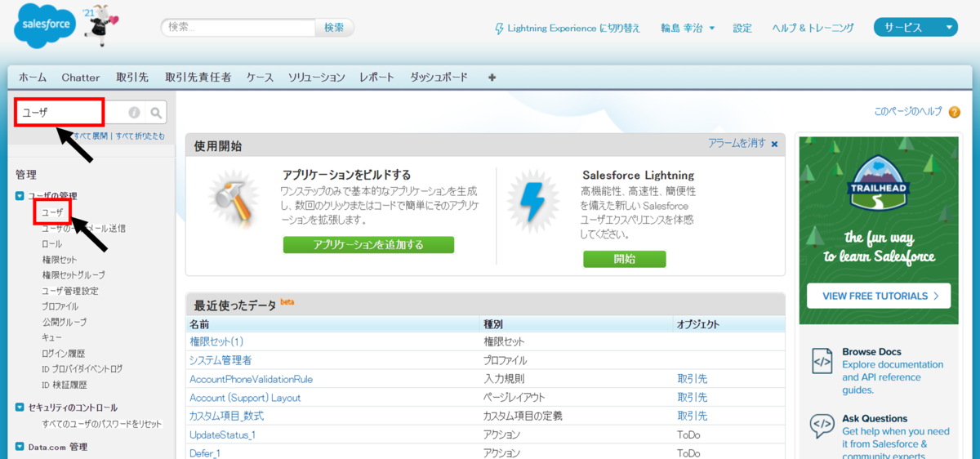Select ユーザ管理設定 in sidebar
Viewport: 980px width, 459px height.
[70, 291]
